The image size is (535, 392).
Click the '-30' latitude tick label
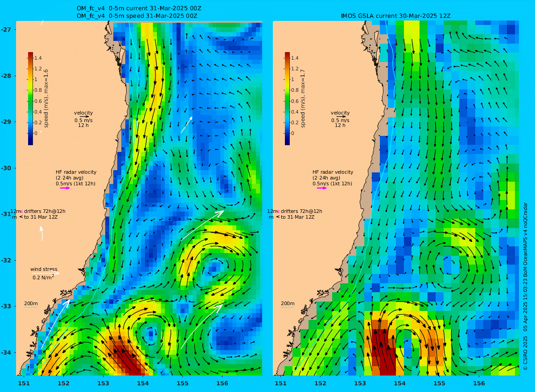(6, 168)
